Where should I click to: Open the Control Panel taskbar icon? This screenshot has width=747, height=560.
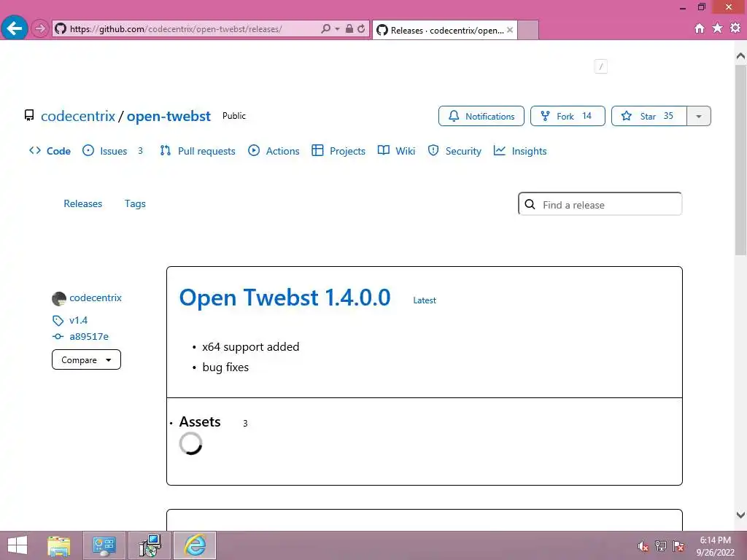tap(104, 545)
